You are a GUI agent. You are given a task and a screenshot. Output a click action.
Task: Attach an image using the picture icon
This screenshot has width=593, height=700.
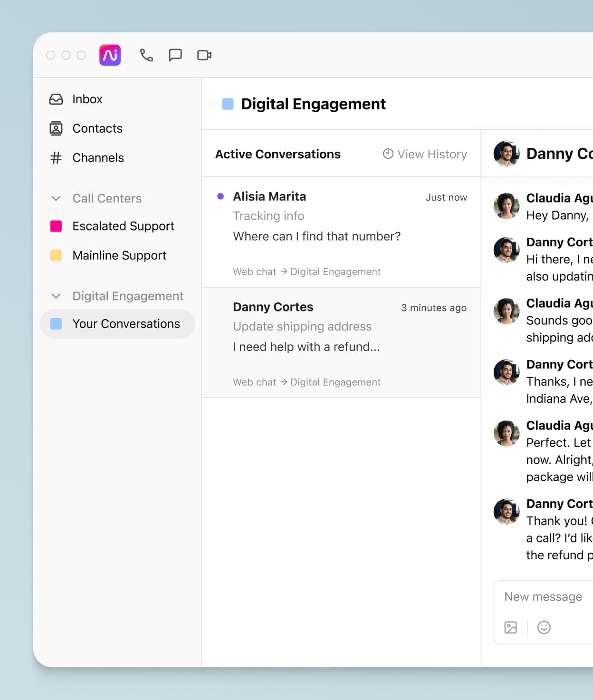[511, 627]
